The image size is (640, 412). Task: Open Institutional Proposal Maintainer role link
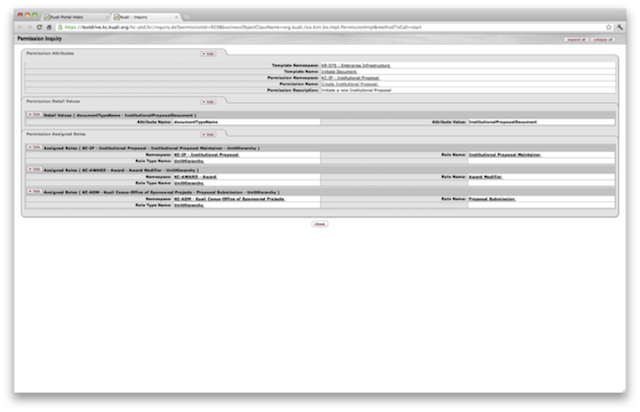(504, 155)
